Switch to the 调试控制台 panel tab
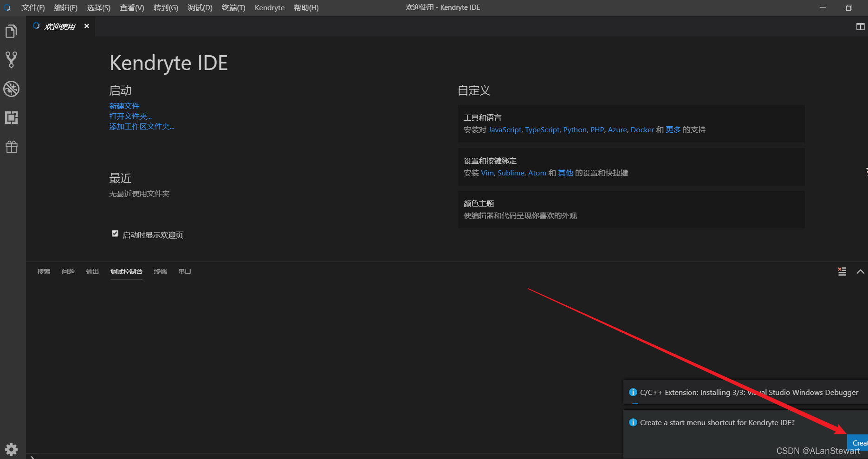868x459 pixels. click(126, 272)
